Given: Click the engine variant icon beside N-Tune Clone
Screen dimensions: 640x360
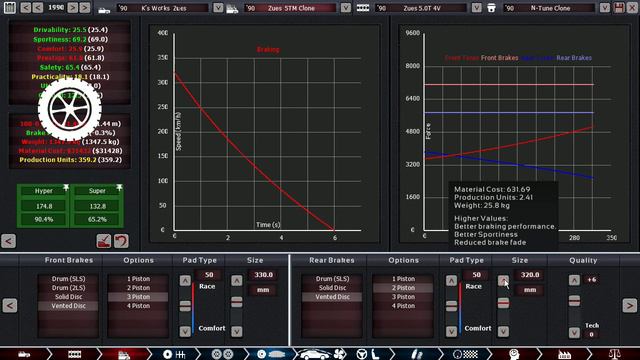Looking at the screenshot, I should click(491, 8).
